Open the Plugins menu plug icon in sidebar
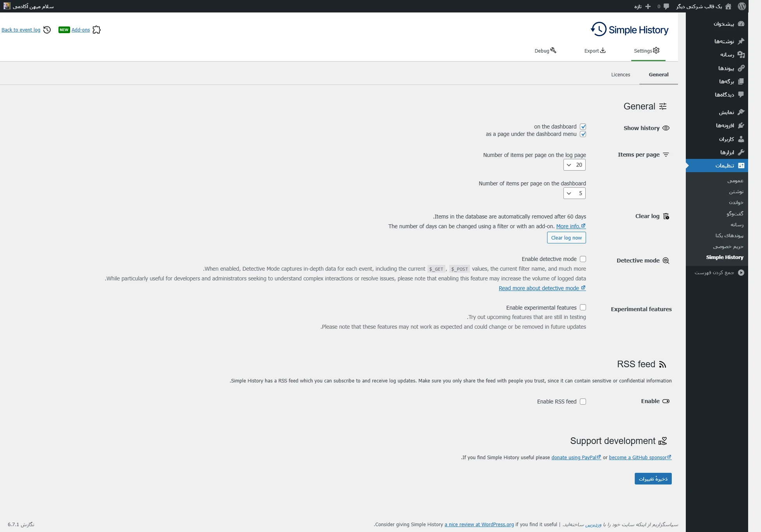 pos(741,125)
